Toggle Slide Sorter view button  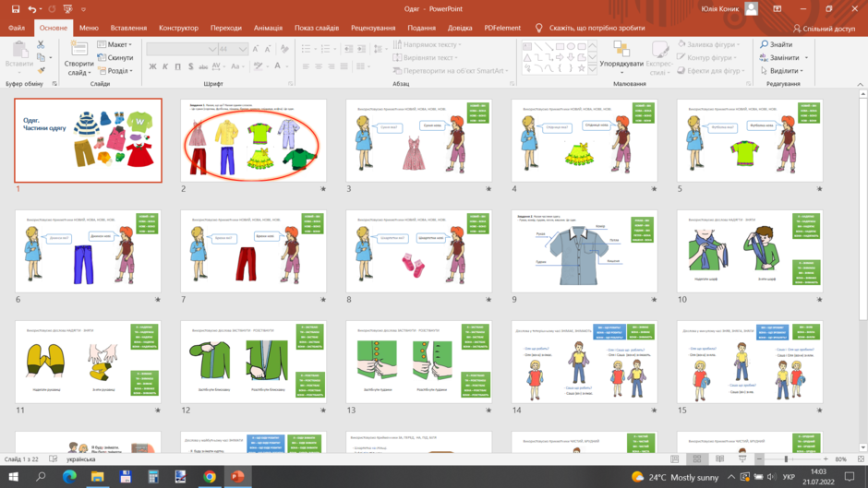(x=697, y=459)
